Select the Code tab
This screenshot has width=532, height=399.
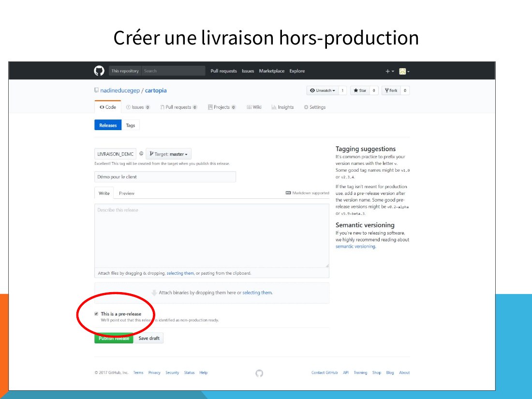(x=107, y=107)
